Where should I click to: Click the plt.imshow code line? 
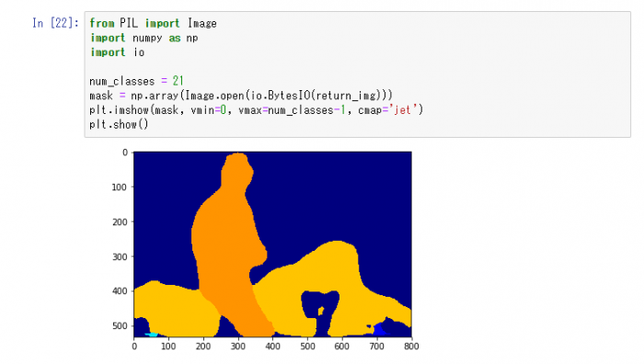click(257, 110)
